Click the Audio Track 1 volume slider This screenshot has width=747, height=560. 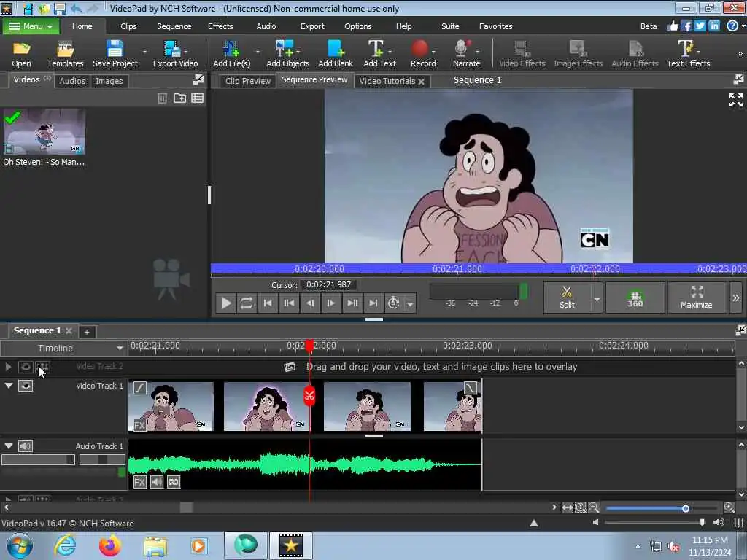point(38,459)
